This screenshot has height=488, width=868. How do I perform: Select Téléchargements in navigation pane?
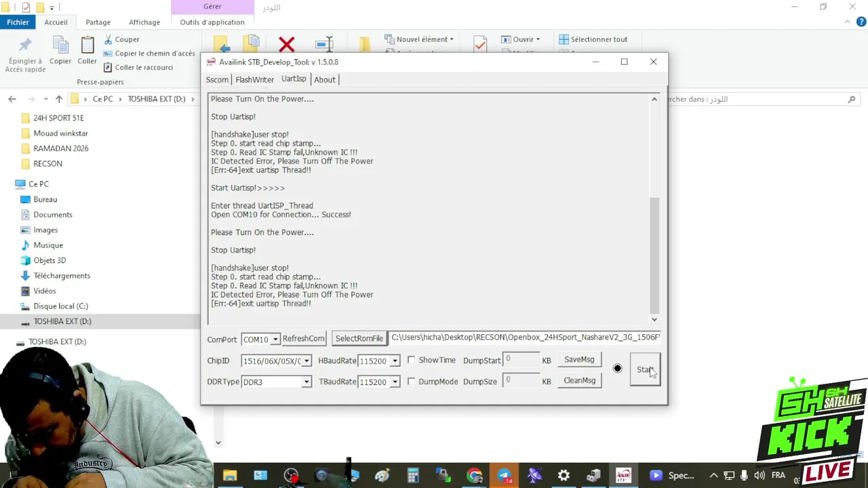62,276
